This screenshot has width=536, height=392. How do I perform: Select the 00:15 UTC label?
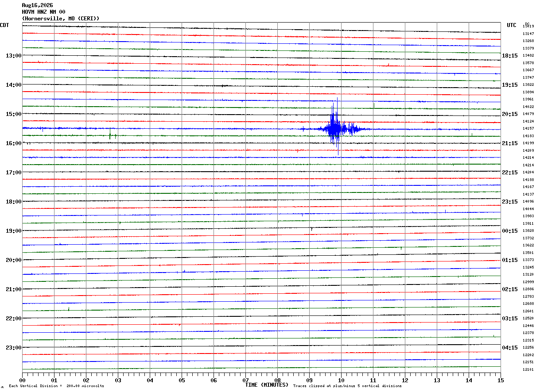pos(510,231)
